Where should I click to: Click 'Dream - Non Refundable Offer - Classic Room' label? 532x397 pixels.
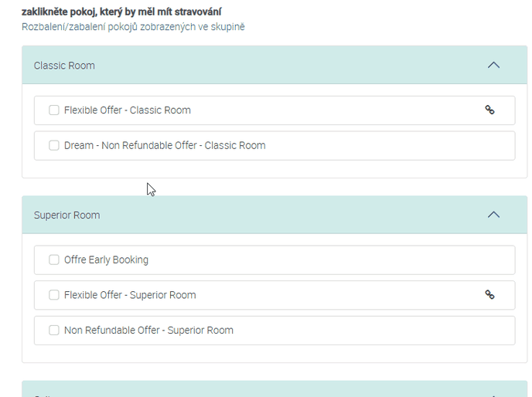tap(165, 145)
